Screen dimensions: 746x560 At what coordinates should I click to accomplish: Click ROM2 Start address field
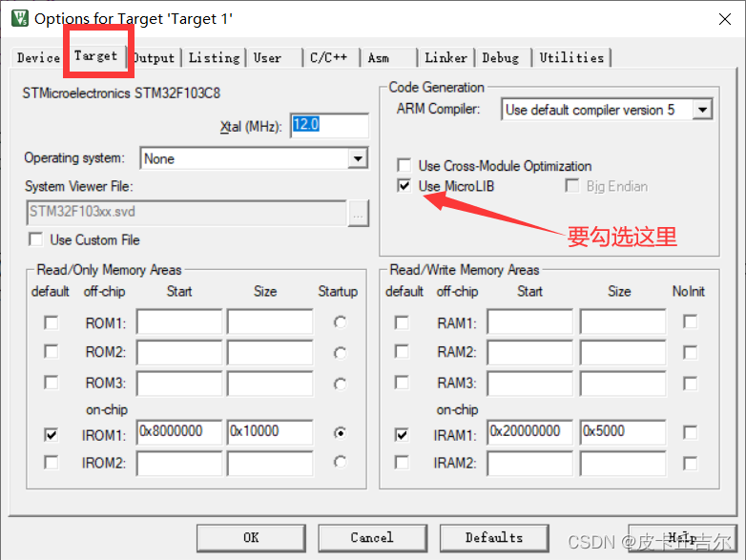click(179, 352)
